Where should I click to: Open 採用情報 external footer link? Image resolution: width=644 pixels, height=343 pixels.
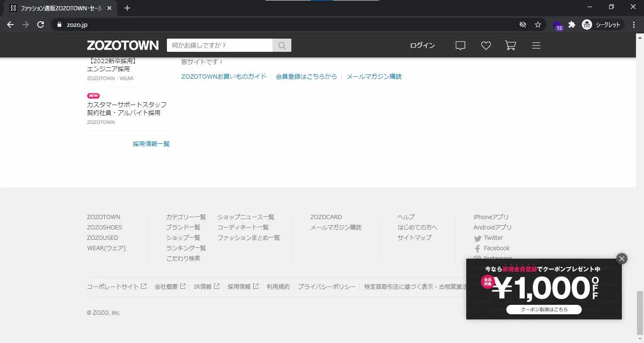tap(243, 286)
